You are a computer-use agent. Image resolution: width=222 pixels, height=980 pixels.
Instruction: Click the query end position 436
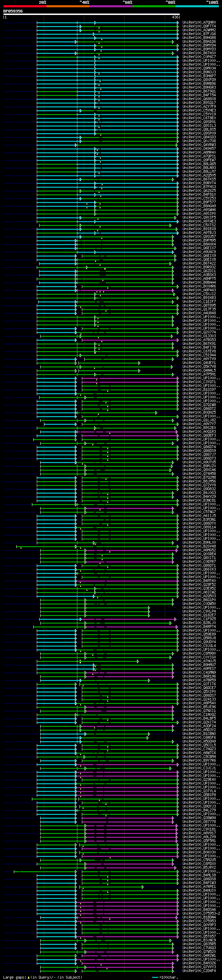click(175, 17)
